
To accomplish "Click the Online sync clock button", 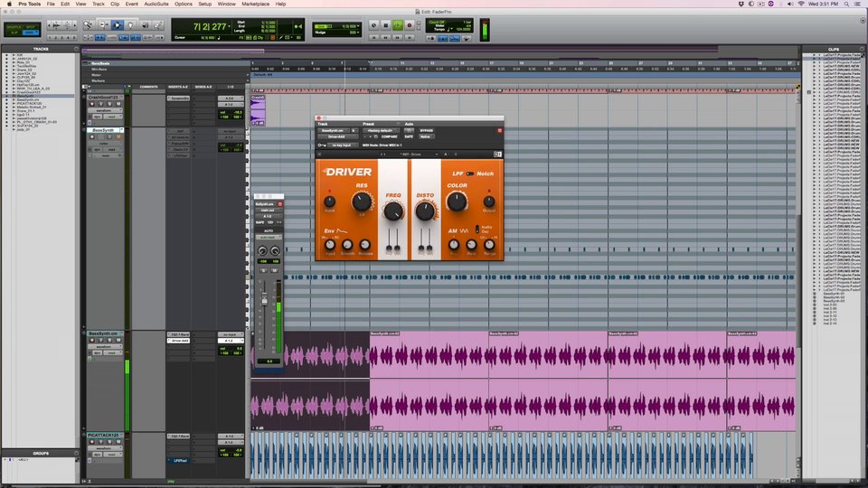I will pyautogui.click(x=374, y=25).
